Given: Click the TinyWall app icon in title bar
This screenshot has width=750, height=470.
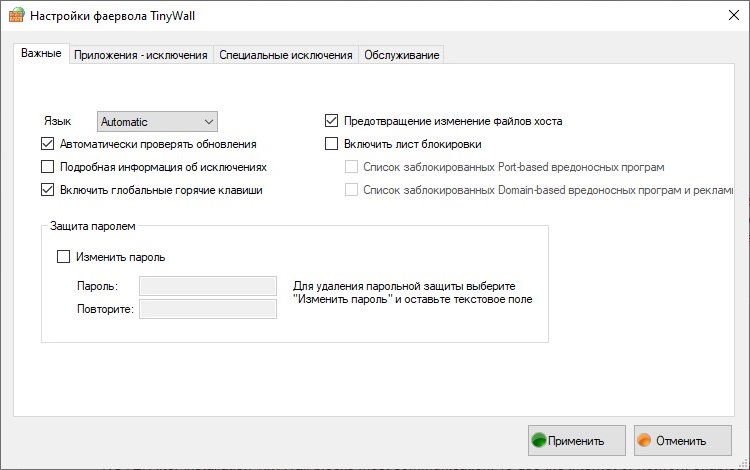Looking at the screenshot, I should (x=15, y=17).
